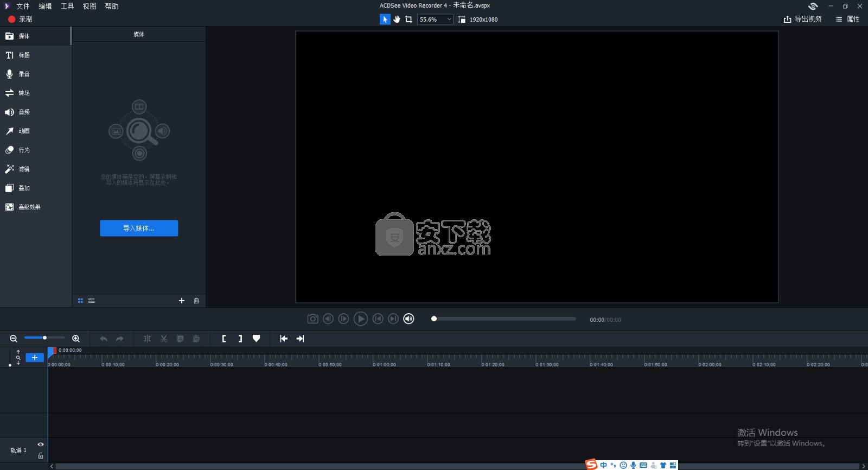868x470 pixels.
Task: Open the 高级效果 advanced effects panel
Action: [35, 207]
